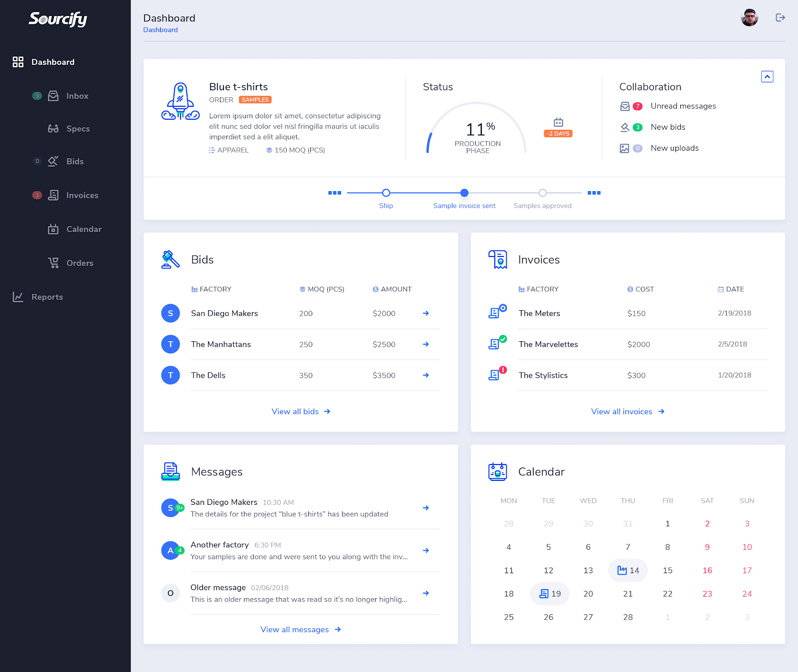Select the Bids gavel icon in sidebar
Image resolution: width=798 pixels, height=672 pixels.
click(53, 161)
